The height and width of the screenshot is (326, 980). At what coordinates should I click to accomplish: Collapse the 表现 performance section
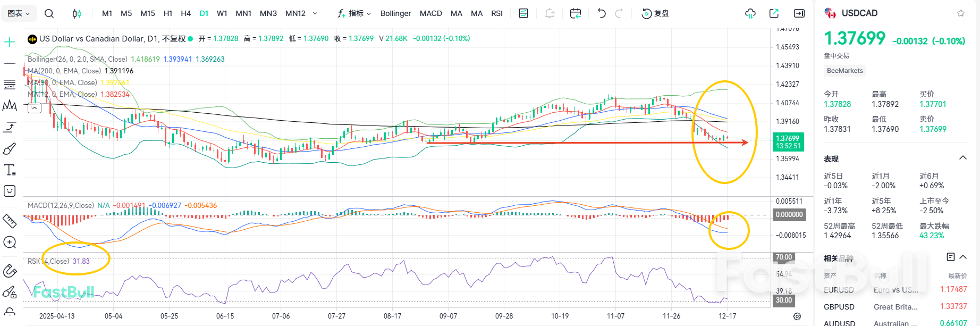pyautogui.click(x=962, y=158)
